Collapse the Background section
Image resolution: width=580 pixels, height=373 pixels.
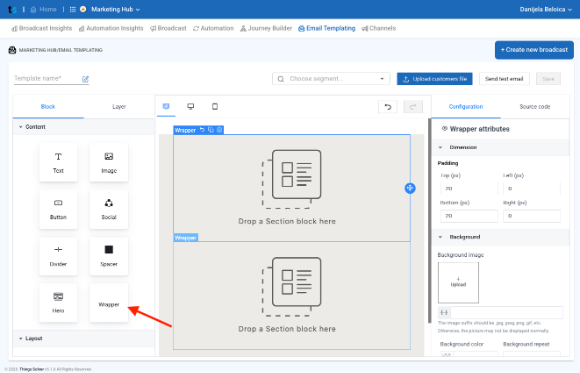(500, 237)
